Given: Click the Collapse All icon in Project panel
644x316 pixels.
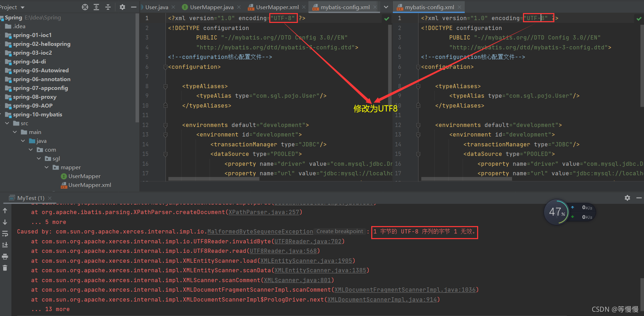Looking at the screenshot, I should click(108, 7).
